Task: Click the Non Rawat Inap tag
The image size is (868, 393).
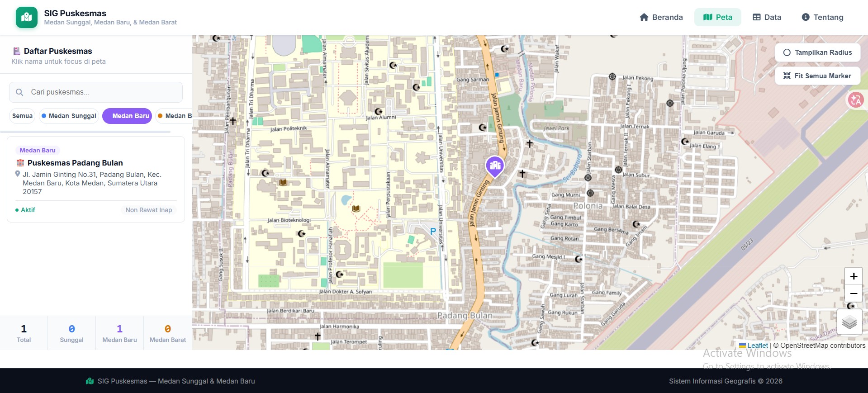Action: coord(149,210)
